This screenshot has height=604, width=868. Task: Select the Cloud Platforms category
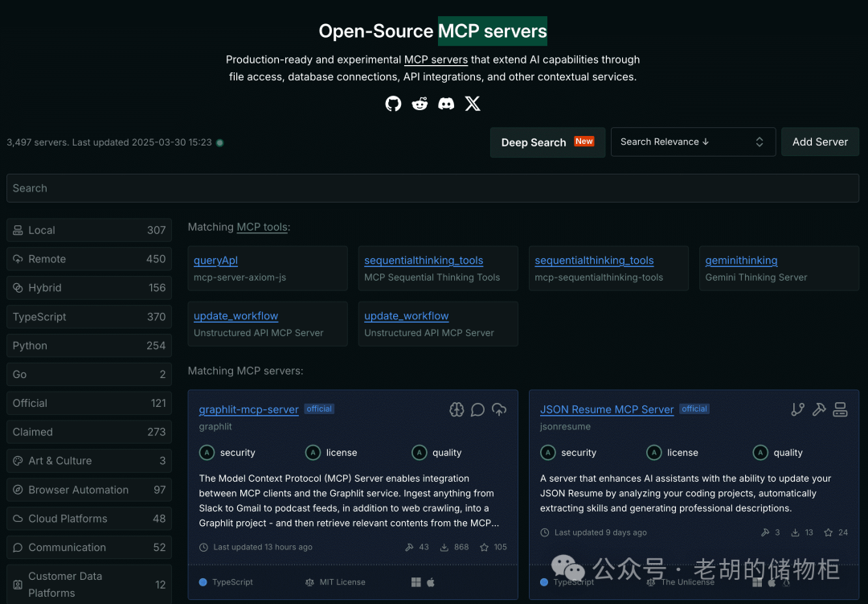point(89,519)
